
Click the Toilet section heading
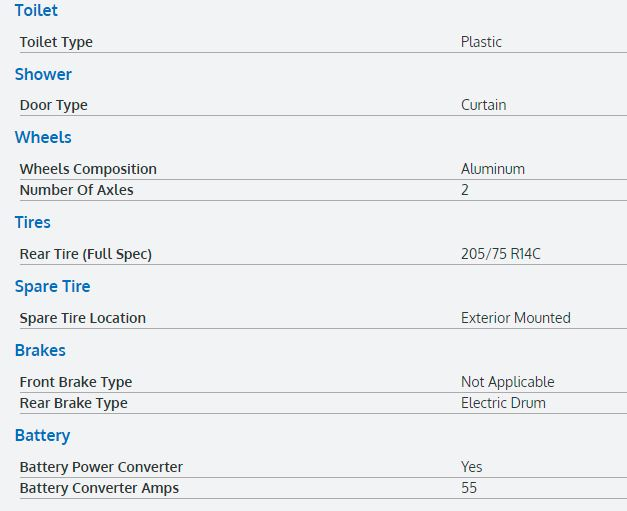point(36,11)
